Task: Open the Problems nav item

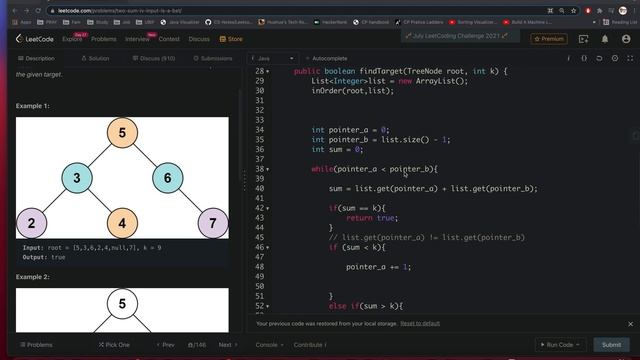Action: (104, 39)
